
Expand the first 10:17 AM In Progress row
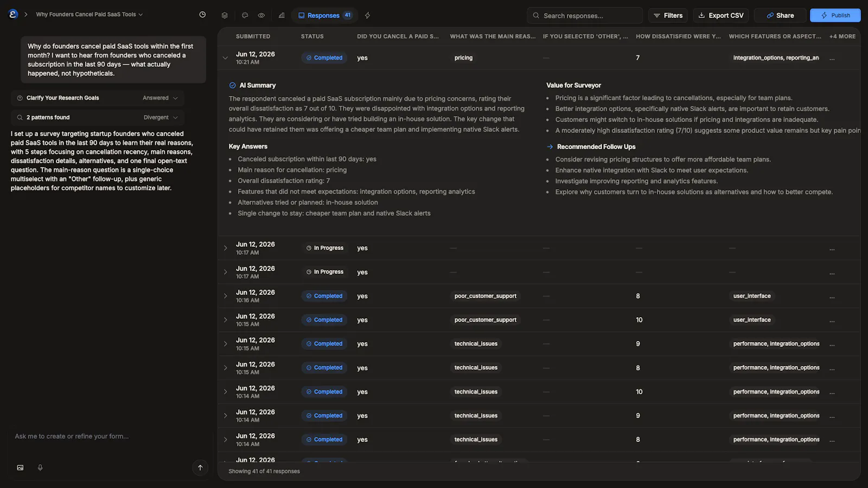tap(225, 248)
